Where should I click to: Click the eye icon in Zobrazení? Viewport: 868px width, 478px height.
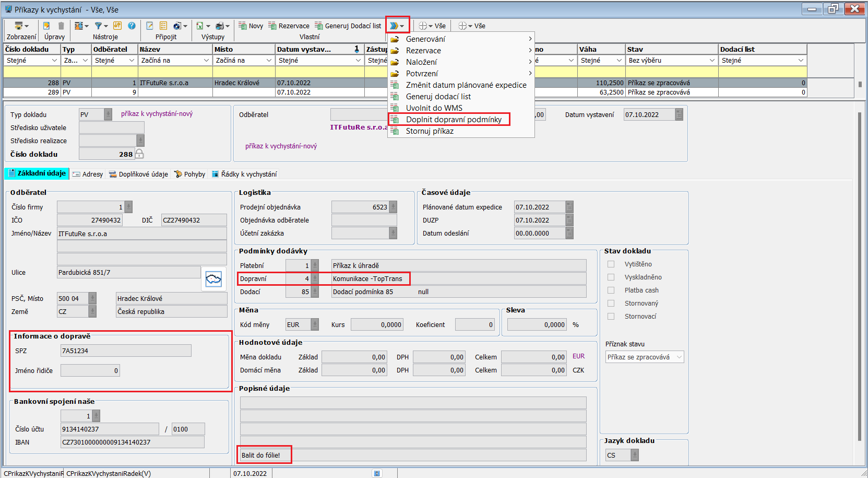19,26
